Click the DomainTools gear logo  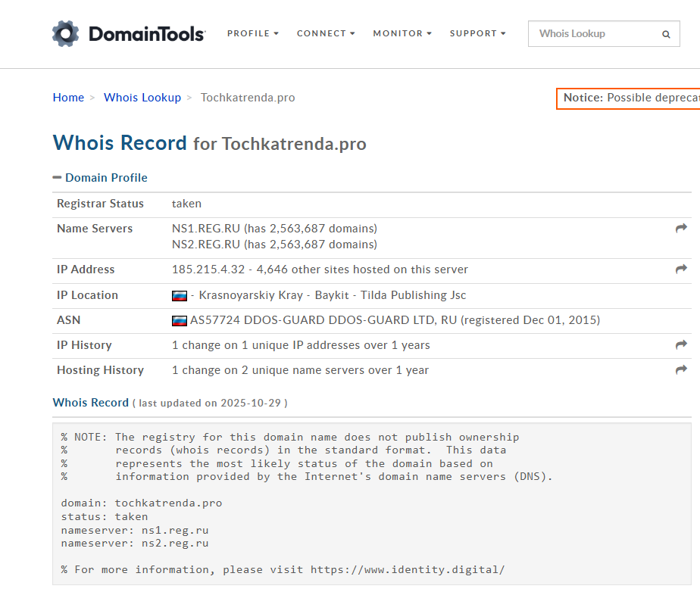[x=65, y=34]
